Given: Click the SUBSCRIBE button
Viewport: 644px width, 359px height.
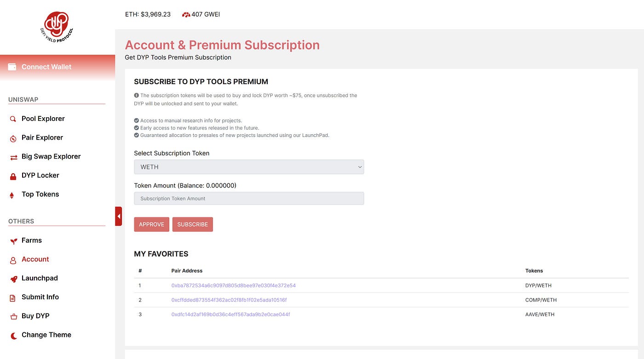Looking at the screenshot, I should (192, 224).
